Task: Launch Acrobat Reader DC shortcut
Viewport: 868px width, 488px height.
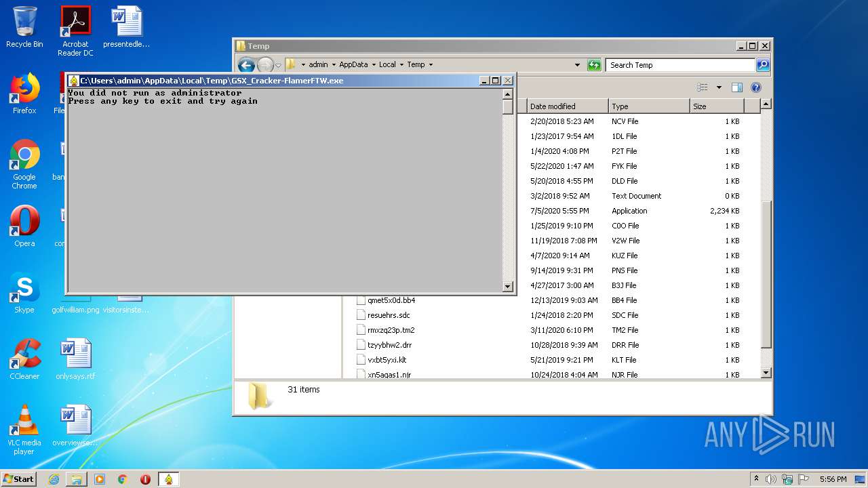Action: point(75,31)
